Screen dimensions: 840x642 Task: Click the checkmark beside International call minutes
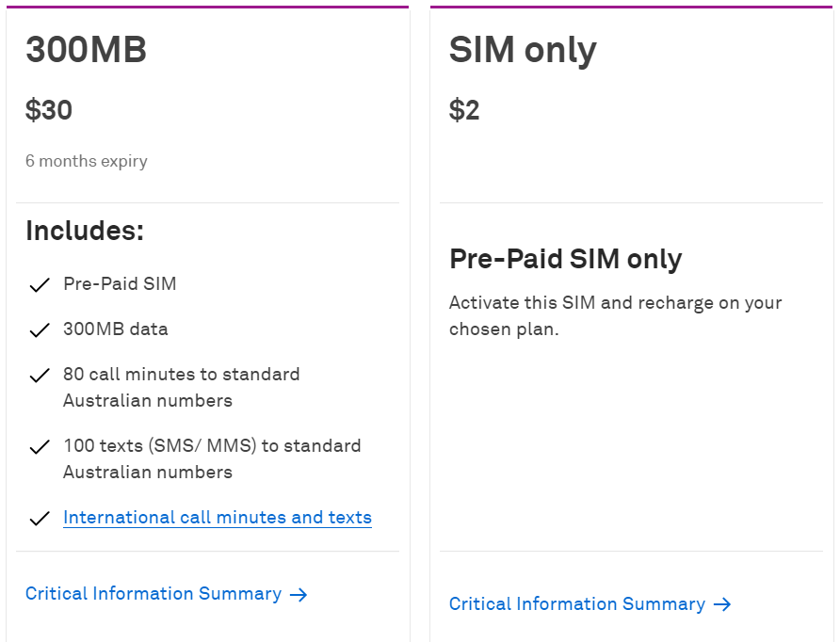[x=40, y=519]
